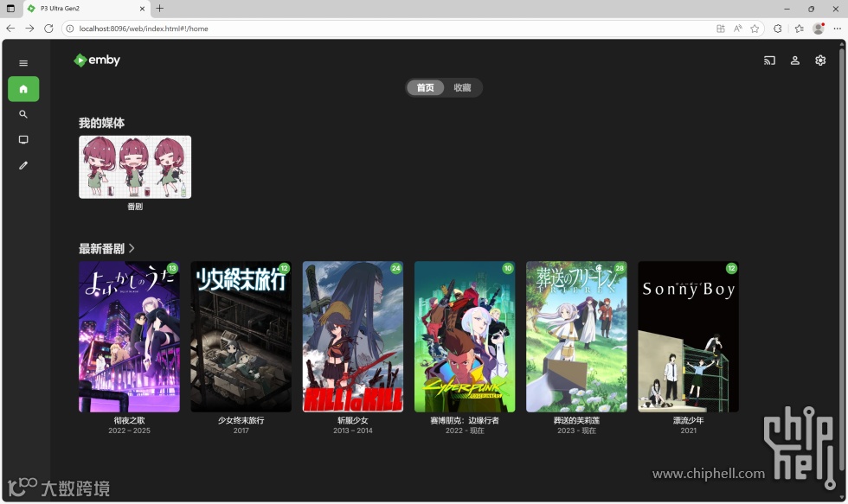Click the 2013 – 2014 year text
Image resolution: width=848 pixels, height=504 pixels.
353,431
